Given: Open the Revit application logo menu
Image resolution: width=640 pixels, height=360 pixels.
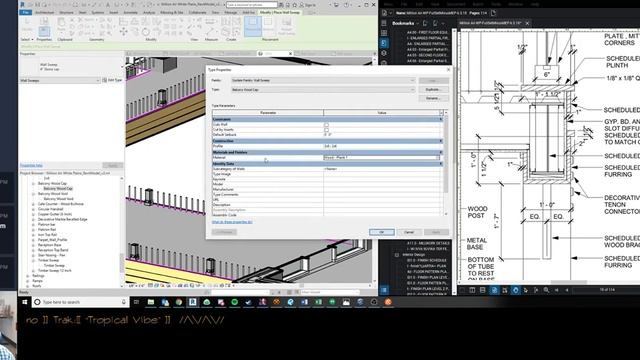Looking at the screenshot, I should pyautogui.click(x=23, y=4).
